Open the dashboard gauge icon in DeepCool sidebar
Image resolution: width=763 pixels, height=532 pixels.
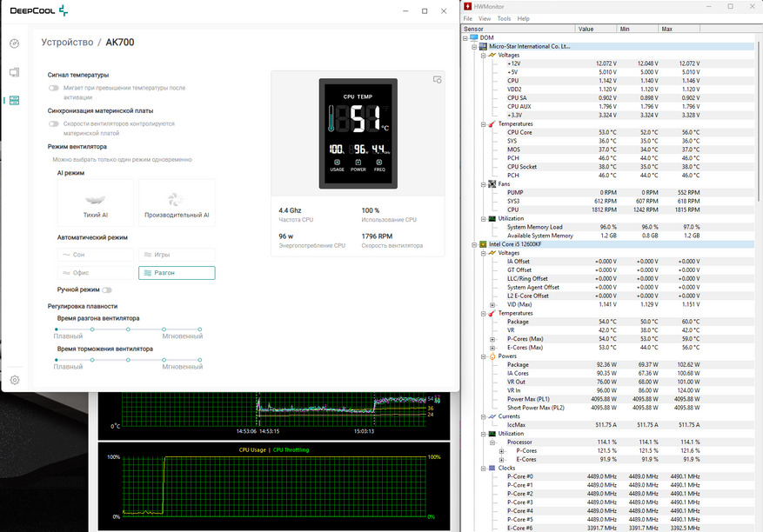14,43
